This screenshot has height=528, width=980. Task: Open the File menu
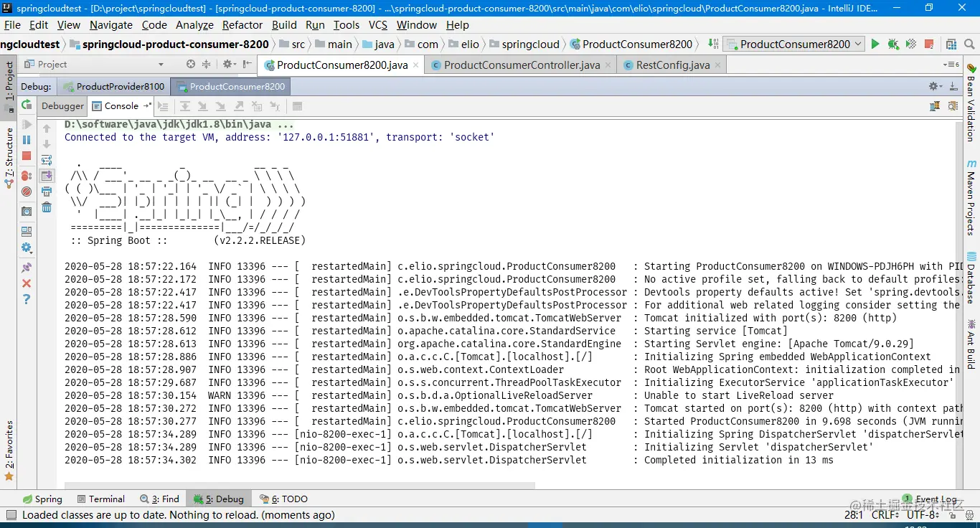coord(12,24)
